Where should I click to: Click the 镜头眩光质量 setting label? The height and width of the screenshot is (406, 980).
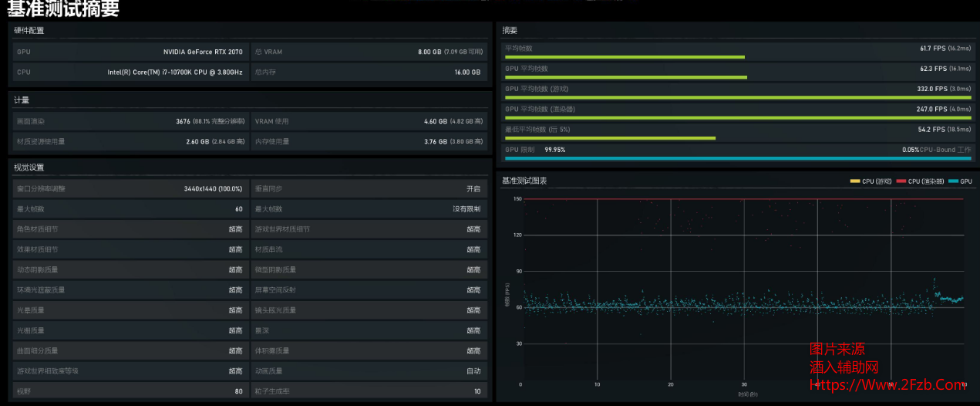[276, 310]
